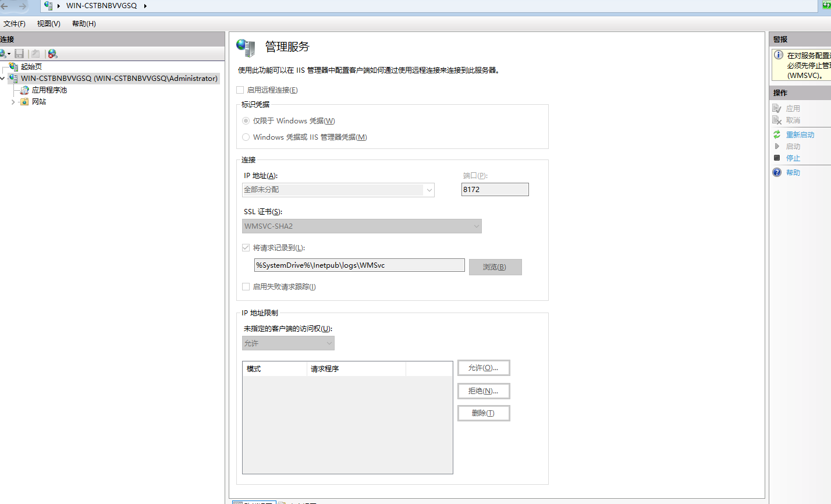The image size is (831, 504).
Task: Enable the 启用远程连接 checkbox
Action: [x=239, y=90]
